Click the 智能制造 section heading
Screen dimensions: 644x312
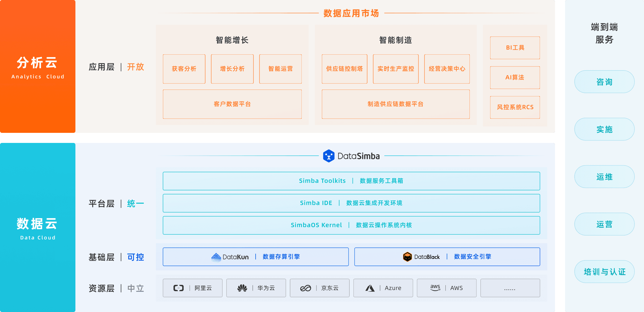396,40
